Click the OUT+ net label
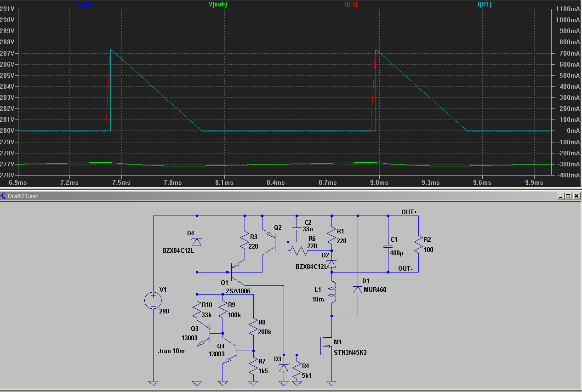The height and width of the screenshot is (392, 582). click(409, 212)
